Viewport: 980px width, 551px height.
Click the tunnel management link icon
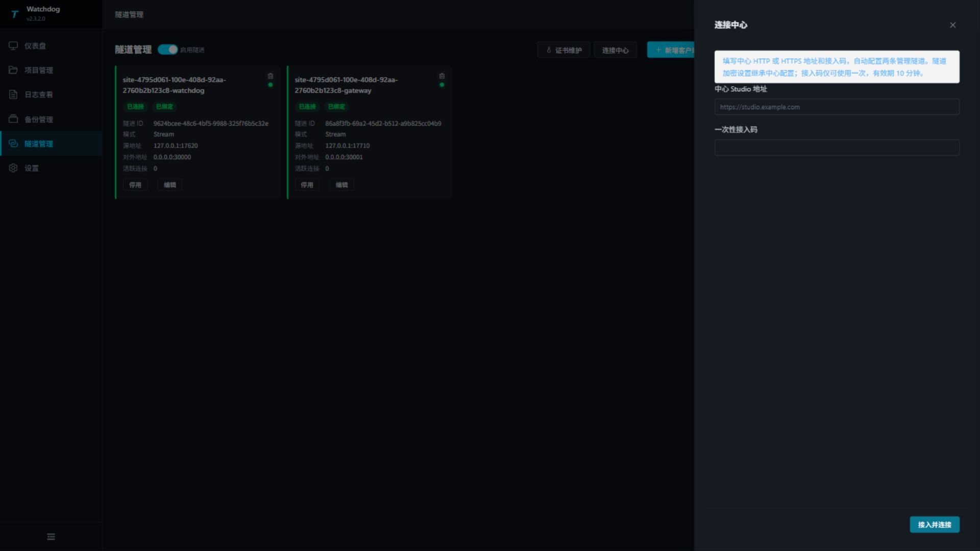(13, 143)
